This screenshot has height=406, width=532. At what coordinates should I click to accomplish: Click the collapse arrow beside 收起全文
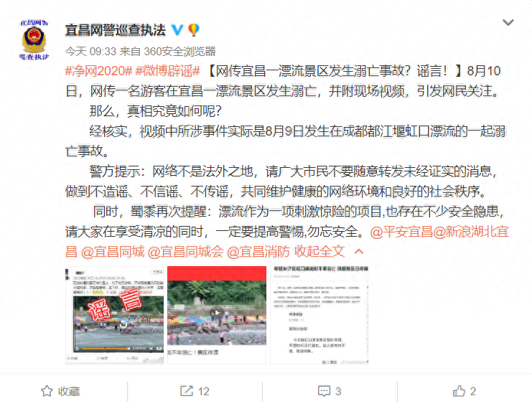[359, 252]
